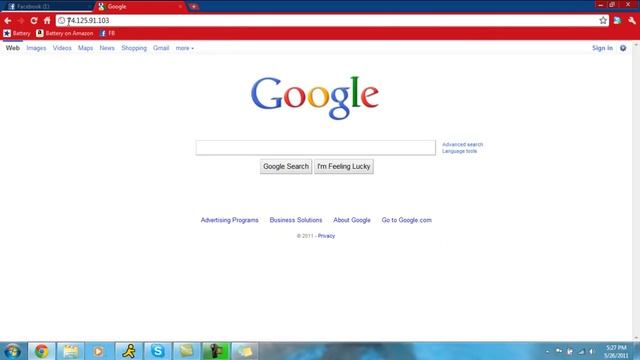Click the Google Search button
The image size is (640, 360).
pyautogui.click(x=286, y=167)
